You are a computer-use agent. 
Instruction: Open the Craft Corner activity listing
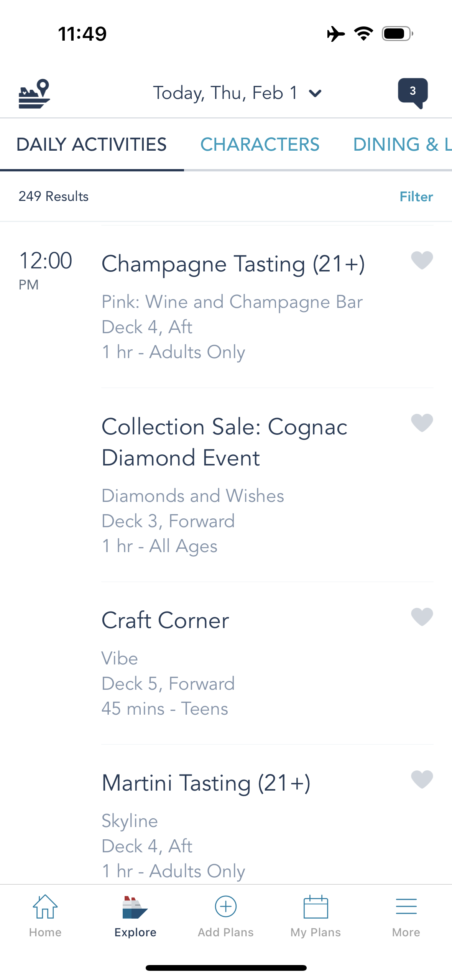165,620
